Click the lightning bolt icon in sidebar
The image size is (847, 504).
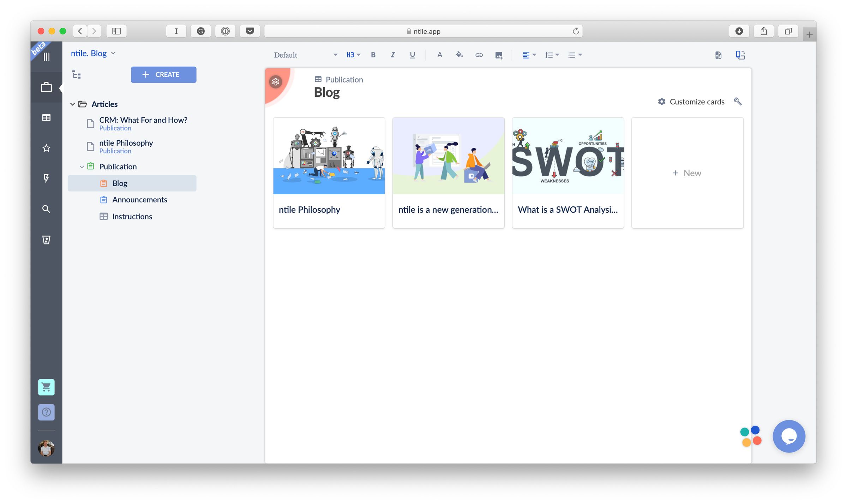[x=46, y=178]
